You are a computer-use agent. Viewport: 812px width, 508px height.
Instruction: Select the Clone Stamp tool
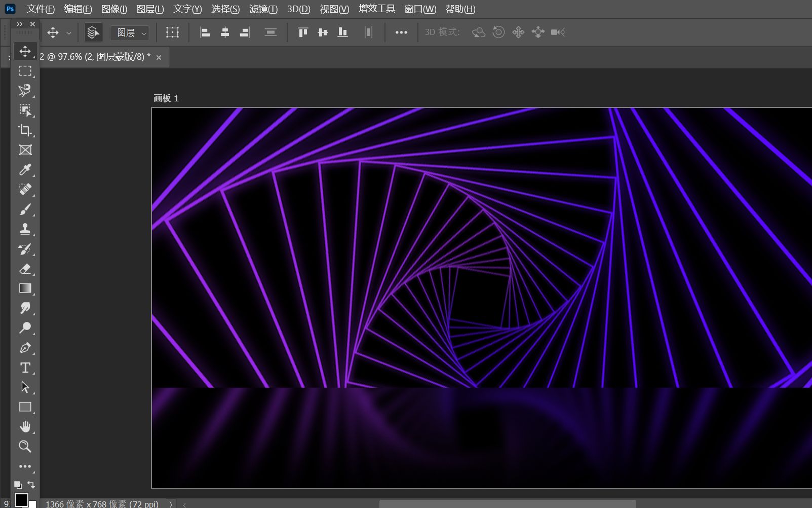click(25, 229)
